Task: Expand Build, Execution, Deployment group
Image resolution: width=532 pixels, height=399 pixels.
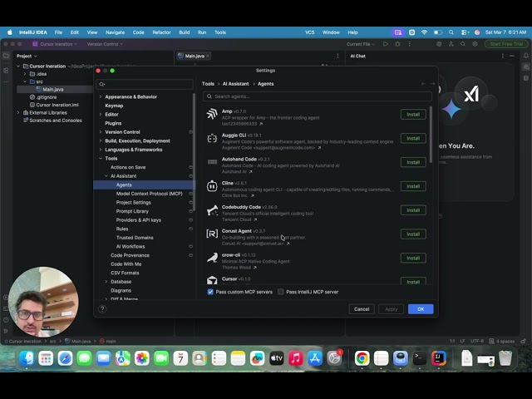Action: [x=101, y=140]
